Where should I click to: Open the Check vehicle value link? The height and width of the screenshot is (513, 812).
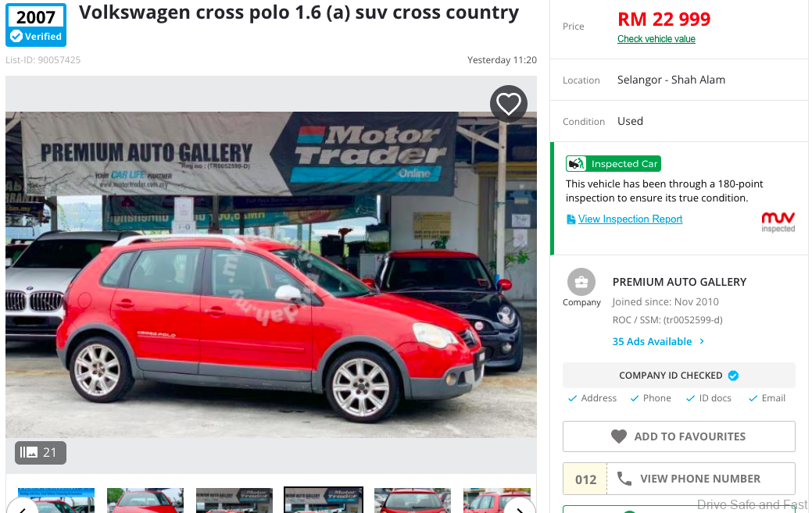click(656, 39)
